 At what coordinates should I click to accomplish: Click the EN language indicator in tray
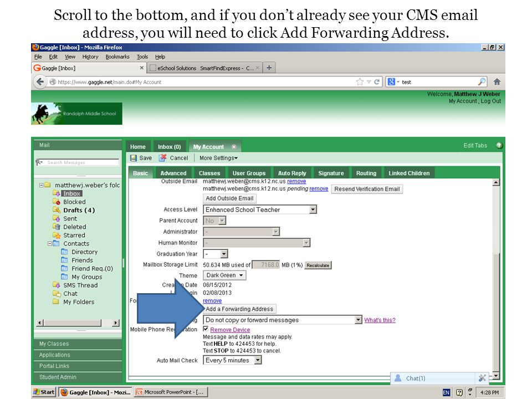point(446,392)
